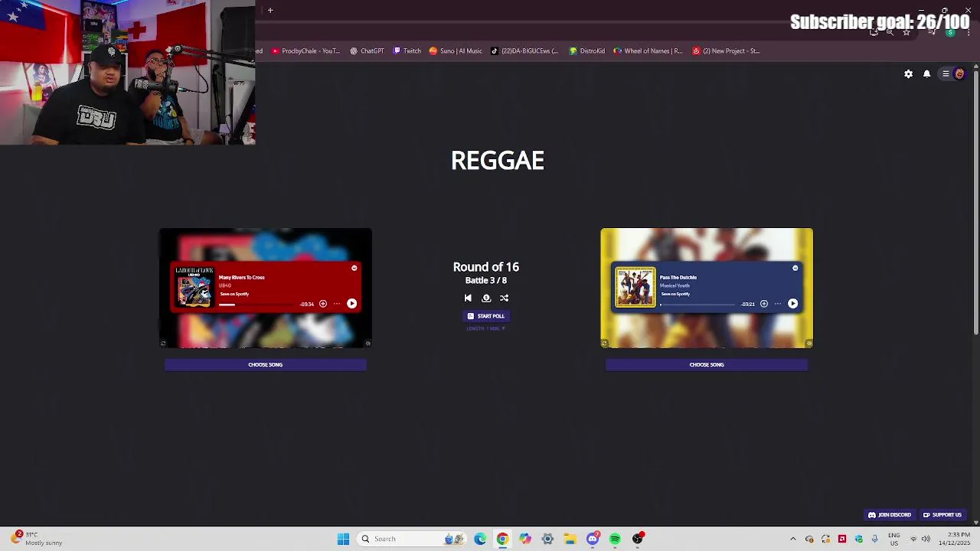Play Pass The Dutchie track
Screen dimensions: 980x551
click(792, 304)
